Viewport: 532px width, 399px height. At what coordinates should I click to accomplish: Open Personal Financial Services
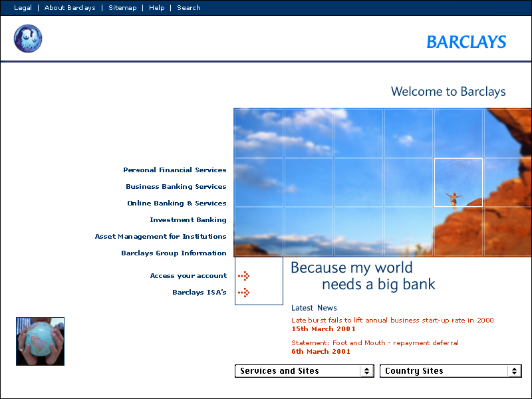175,170
